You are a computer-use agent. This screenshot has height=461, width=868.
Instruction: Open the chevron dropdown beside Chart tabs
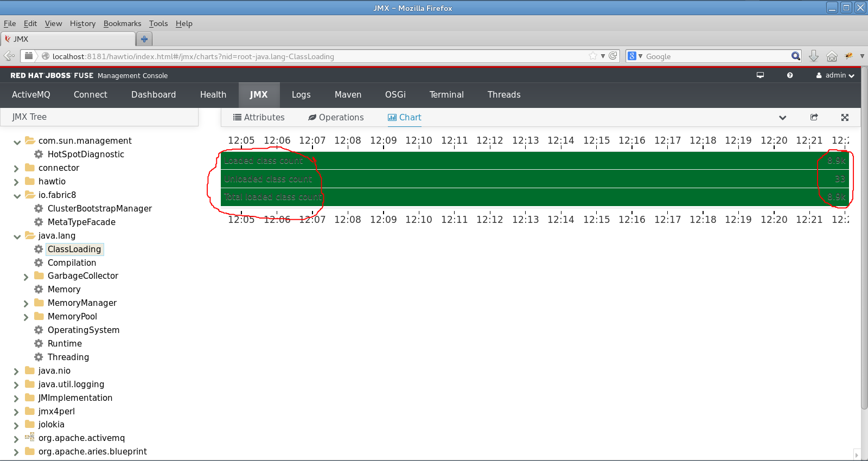point(782,118)
